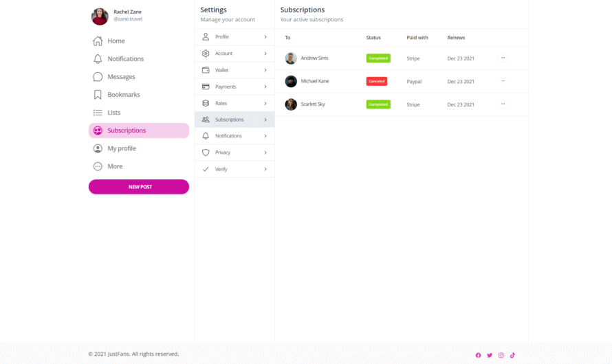The height and width of the screenshot is (364, 612).
Task: Open the Privacy settings entry
Action: 234,152
